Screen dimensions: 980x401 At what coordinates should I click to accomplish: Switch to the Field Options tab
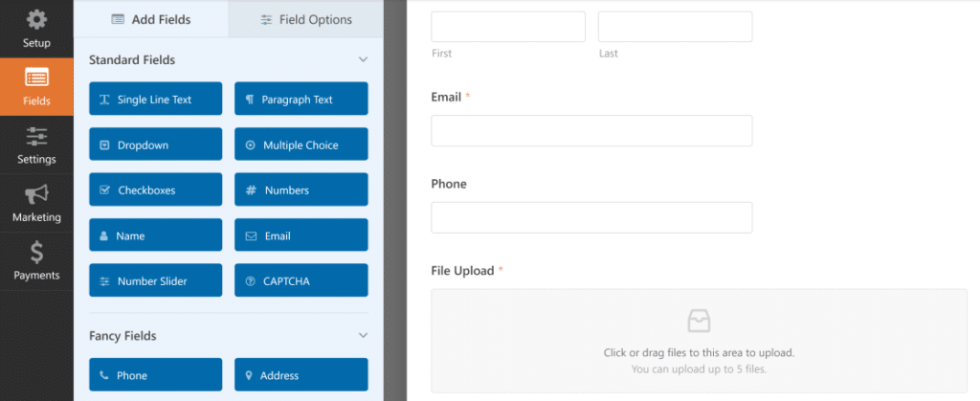(306, 19)
